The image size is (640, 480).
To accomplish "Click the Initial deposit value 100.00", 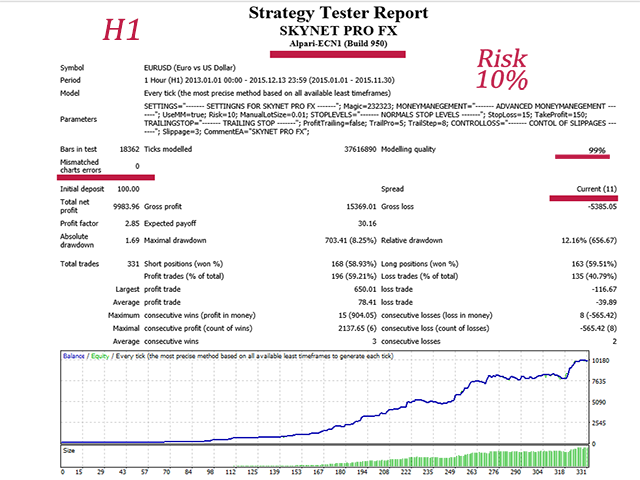I will click(128, 189).
